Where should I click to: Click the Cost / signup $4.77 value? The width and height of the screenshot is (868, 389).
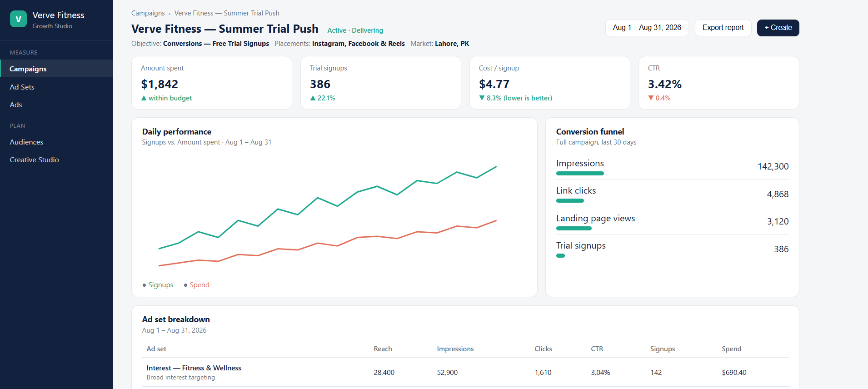(494, 84)
